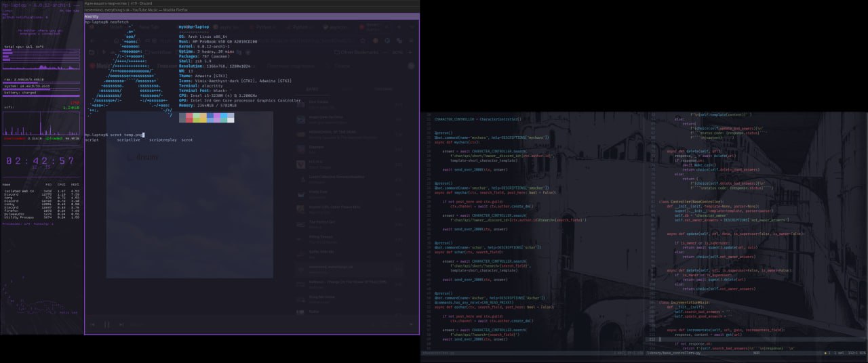This screenshot has width=868, height=363.
Task: Skip to previous track in player bar
Action: [93, 324]
